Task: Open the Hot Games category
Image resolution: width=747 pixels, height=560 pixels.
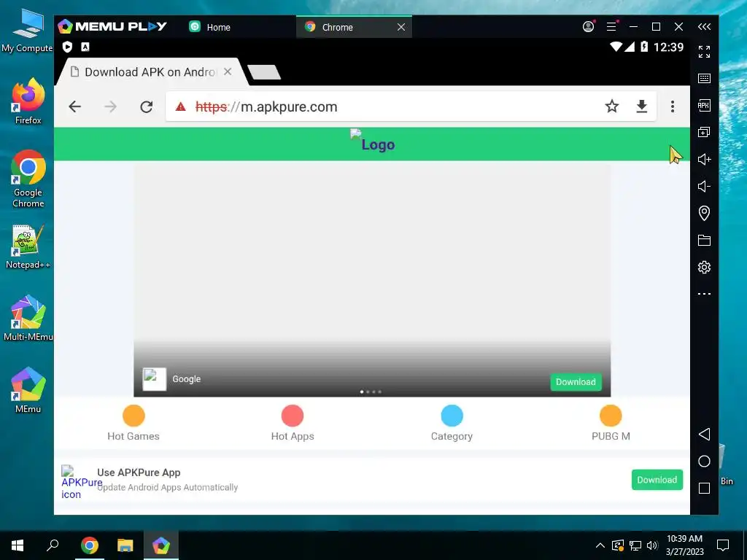Action: pos(133,423)
